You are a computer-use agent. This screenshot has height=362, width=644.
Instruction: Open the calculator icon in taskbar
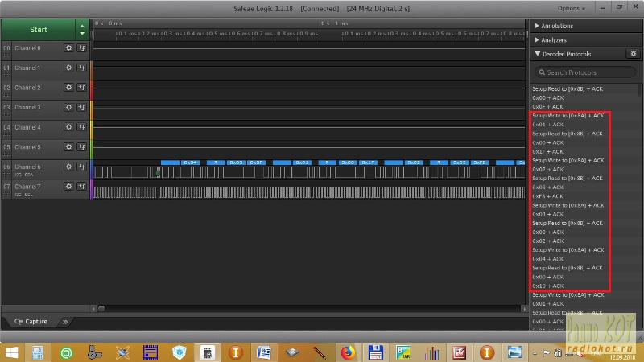pyautogui.click(x=37, y=352)
